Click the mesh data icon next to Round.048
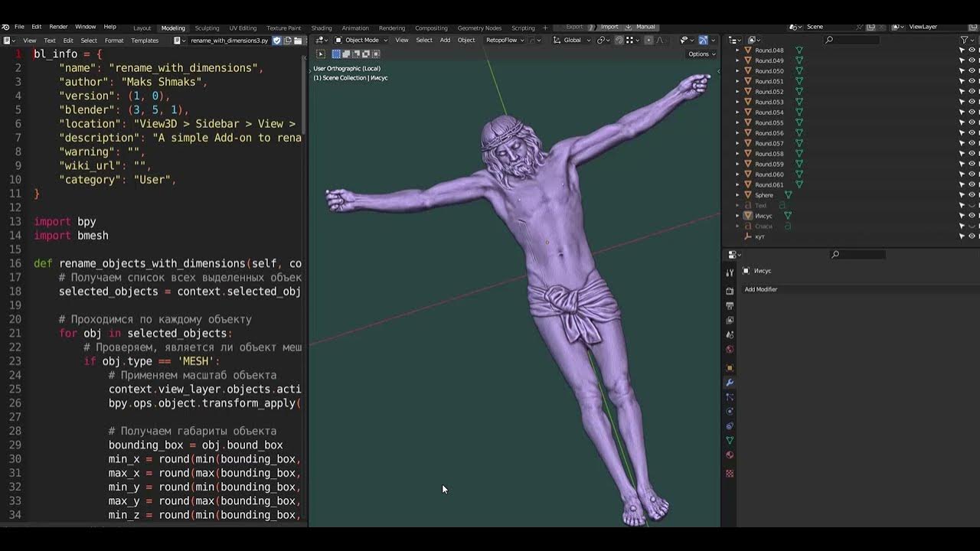This screenshot has height=551, width=980. (799, 51)
